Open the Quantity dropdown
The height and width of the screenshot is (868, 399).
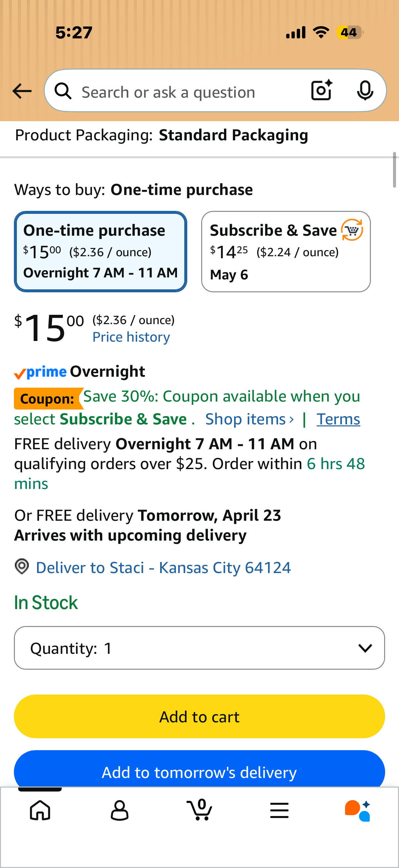[199, 648]
